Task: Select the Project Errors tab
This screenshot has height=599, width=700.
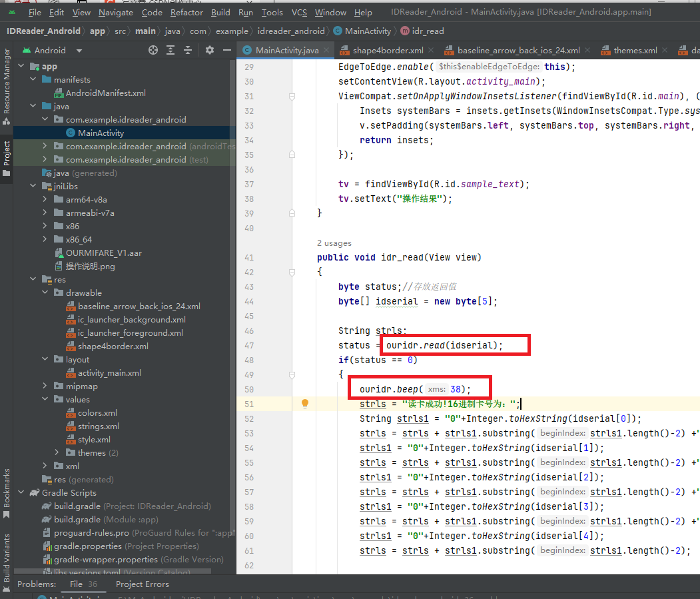Action: 142,584
